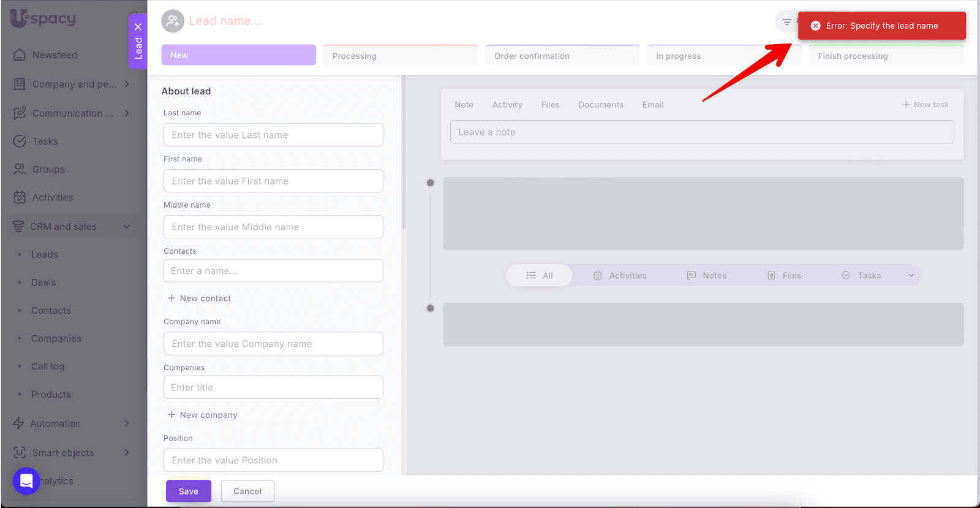Viewport: 980px width, 508px height.
Task: Click the Newsfeed home icon
Action: click(x=20, y=55)
